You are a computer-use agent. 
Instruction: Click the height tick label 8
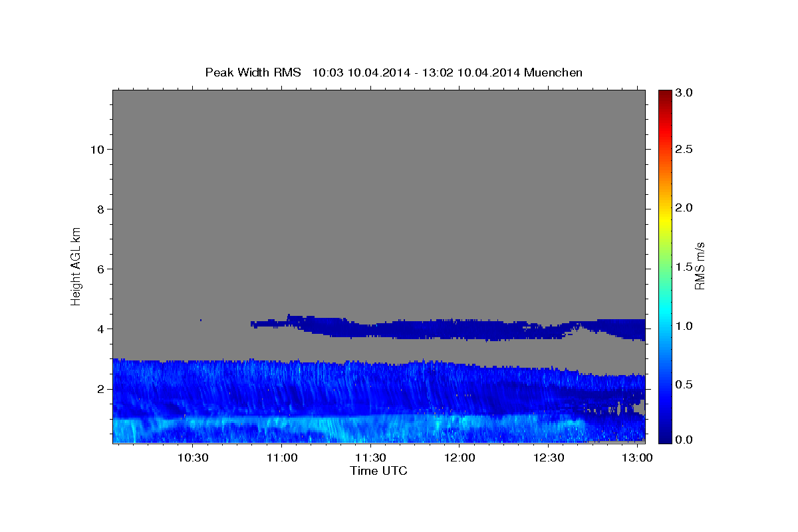click(x=100, y=209)
